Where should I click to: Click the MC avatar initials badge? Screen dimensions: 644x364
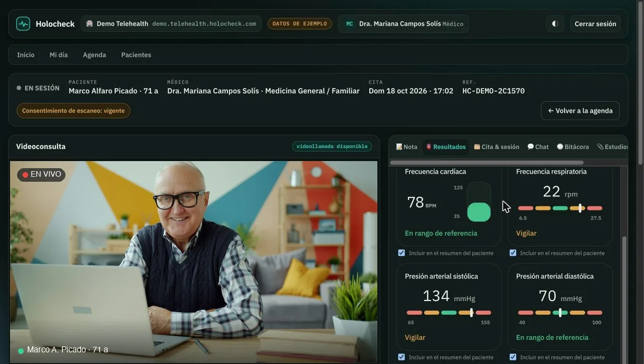point(350,24)
